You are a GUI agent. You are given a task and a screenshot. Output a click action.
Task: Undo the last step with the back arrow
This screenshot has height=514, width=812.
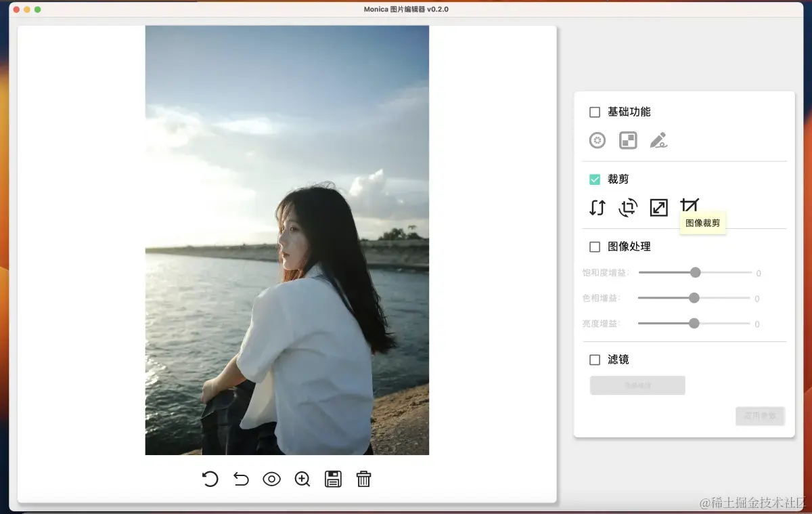tap(241, 479)
